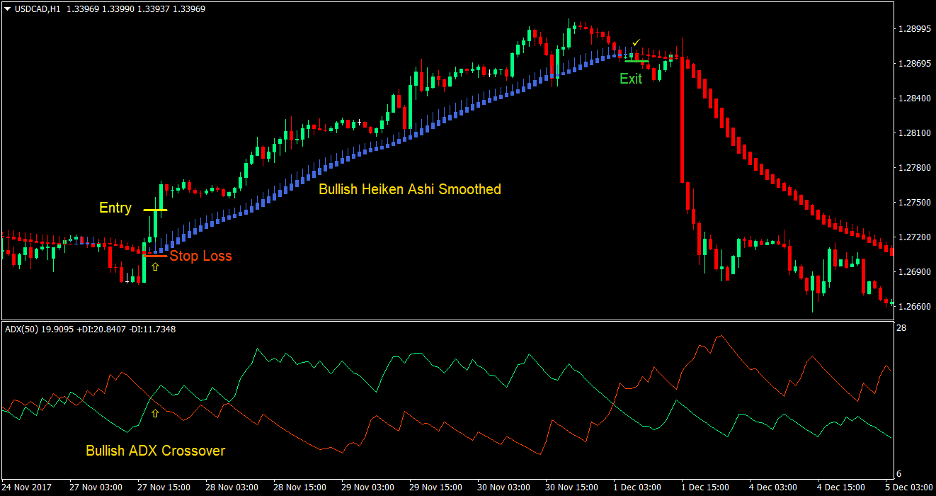Select the yellow Entry horizontal line marker

155,210
